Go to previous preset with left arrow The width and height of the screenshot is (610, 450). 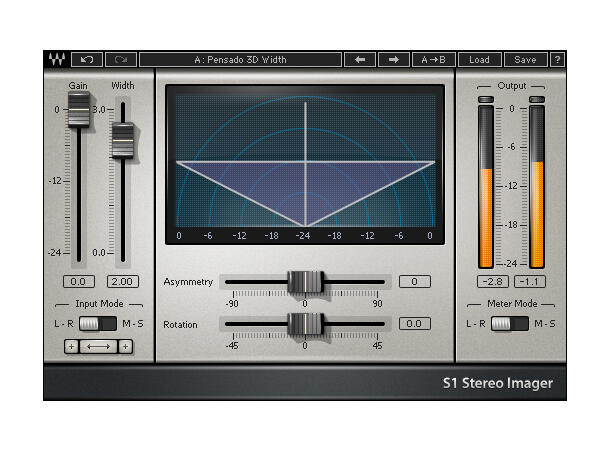coord(360,60)
